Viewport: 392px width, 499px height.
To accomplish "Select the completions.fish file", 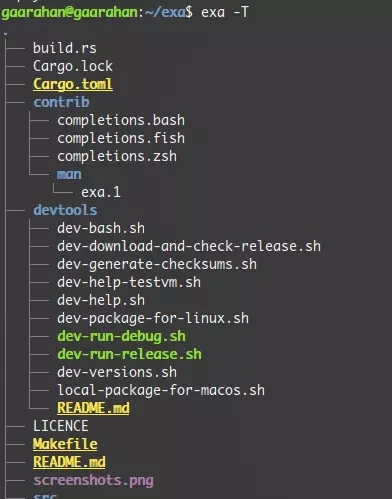I will 121,138.
